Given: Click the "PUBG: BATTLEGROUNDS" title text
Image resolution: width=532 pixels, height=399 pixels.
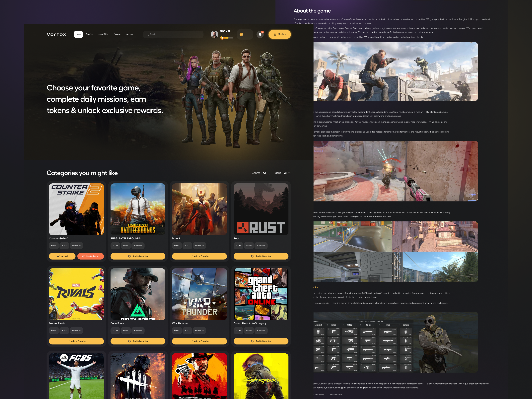Looking at the screenshot, I should (126, 239).
